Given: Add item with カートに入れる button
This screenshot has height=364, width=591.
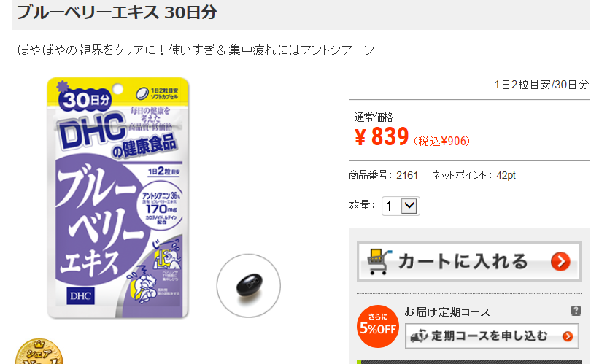Looking at the screenshot, I should [x=469, y=261].
